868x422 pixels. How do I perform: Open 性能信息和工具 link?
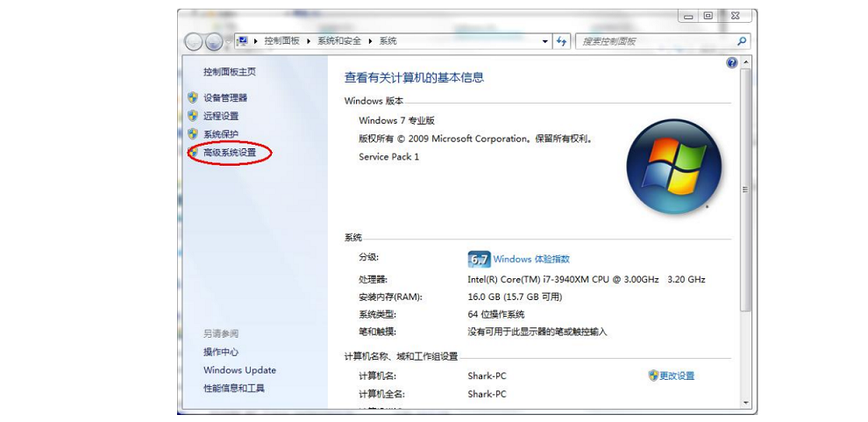click(x=234, y=388)
